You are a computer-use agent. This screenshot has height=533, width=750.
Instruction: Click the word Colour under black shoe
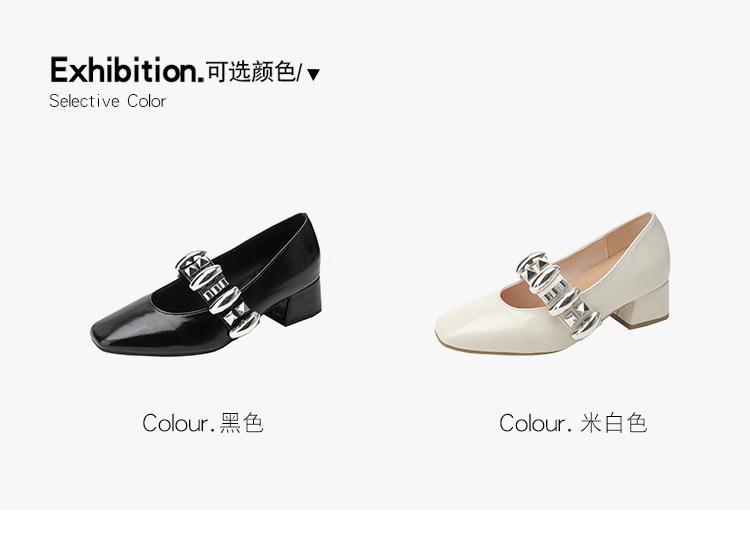click(175, 423)
